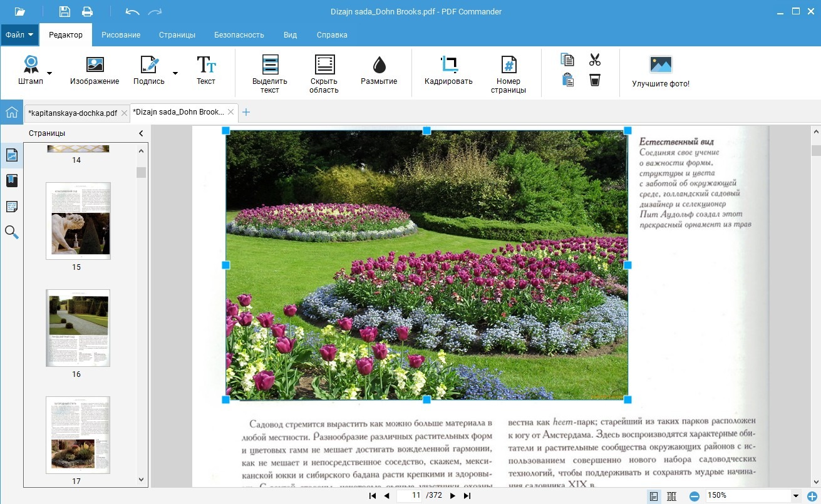Switch to kapitanskaya-dochka.pdf document tab

tap(73, 113)
